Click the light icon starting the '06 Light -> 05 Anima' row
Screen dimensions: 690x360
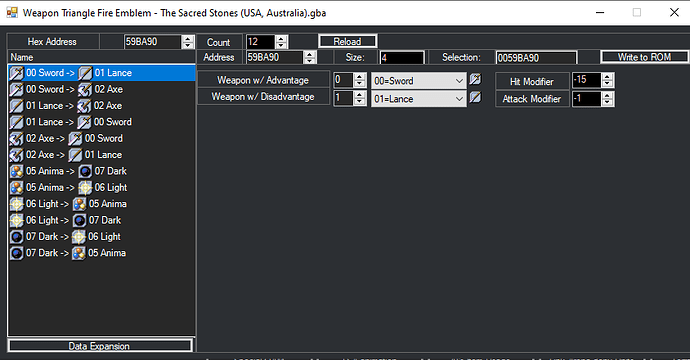point(16,204)
